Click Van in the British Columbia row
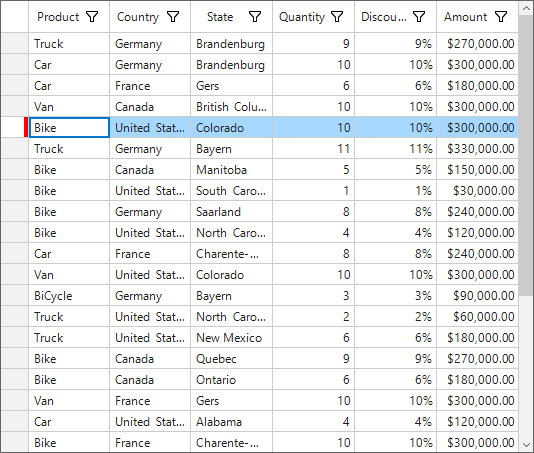 click(69, 107)
